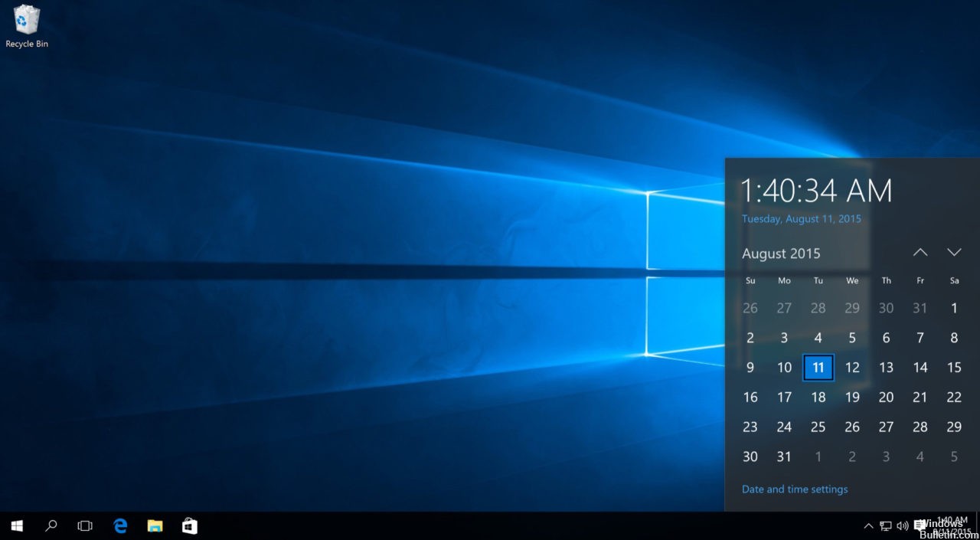The width and height of the screenshot is (980, 540).
Task: Select August 25 on the calendar
Action: tap(818, 427)
